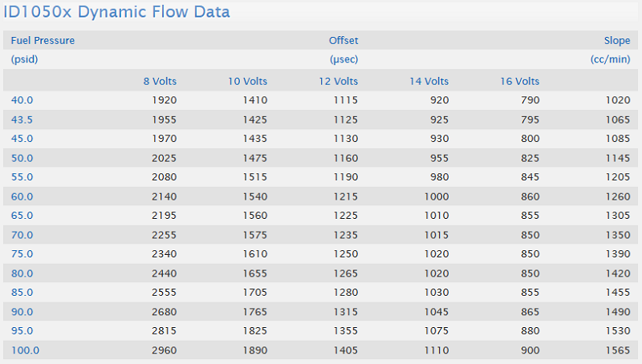The height and width of the screenshot is (364, 642).
Task: Select the 16 Volts column heading
Action: (520, 81)
